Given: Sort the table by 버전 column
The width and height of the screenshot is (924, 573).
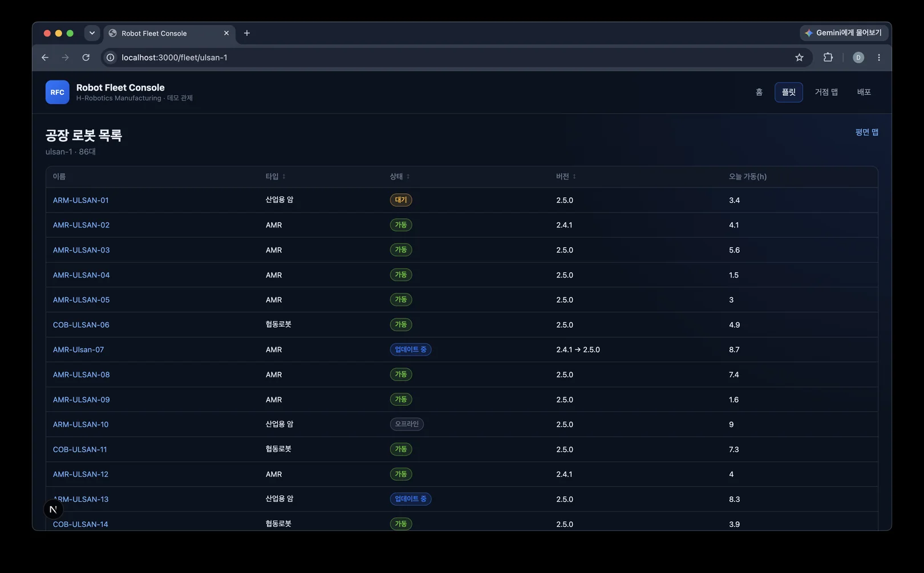Looking at the screenshot, I should (566, 177).
